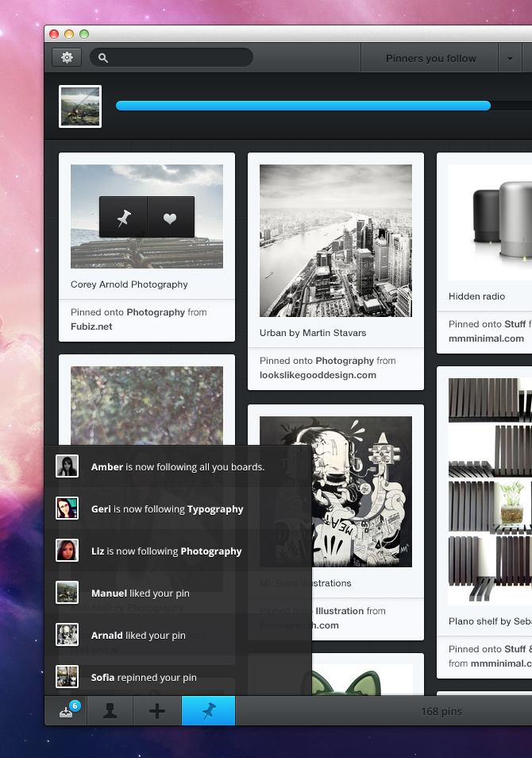Click Geri's avatar in notifications
Screen dimensions: 532x758
pos(67,509)
